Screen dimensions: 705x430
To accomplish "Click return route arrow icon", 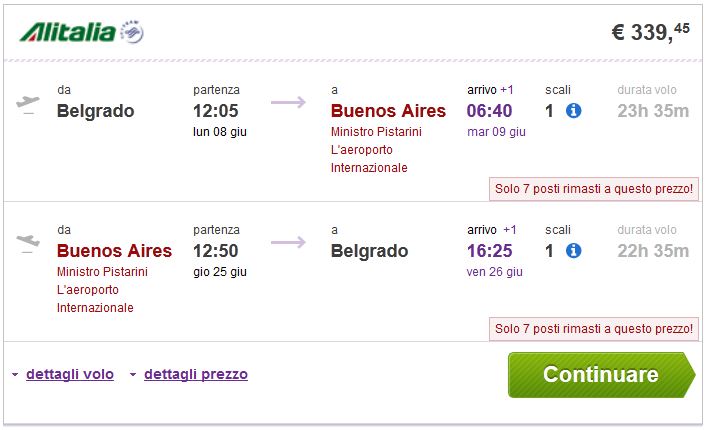I will point(287,242).
